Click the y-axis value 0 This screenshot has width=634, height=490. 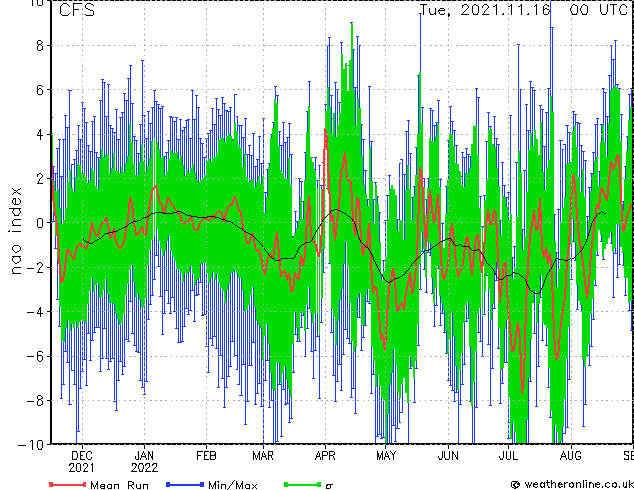[x=40, y=223]
